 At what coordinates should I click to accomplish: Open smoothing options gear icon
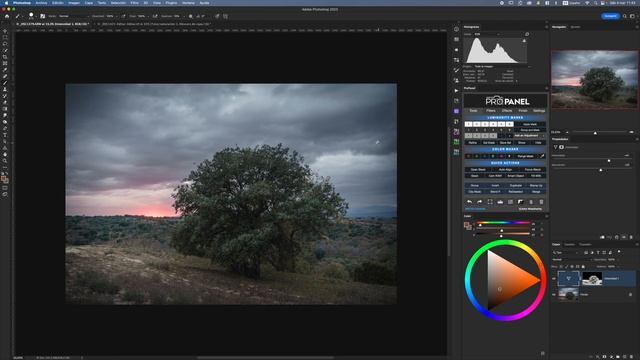(x=190, y=16)
